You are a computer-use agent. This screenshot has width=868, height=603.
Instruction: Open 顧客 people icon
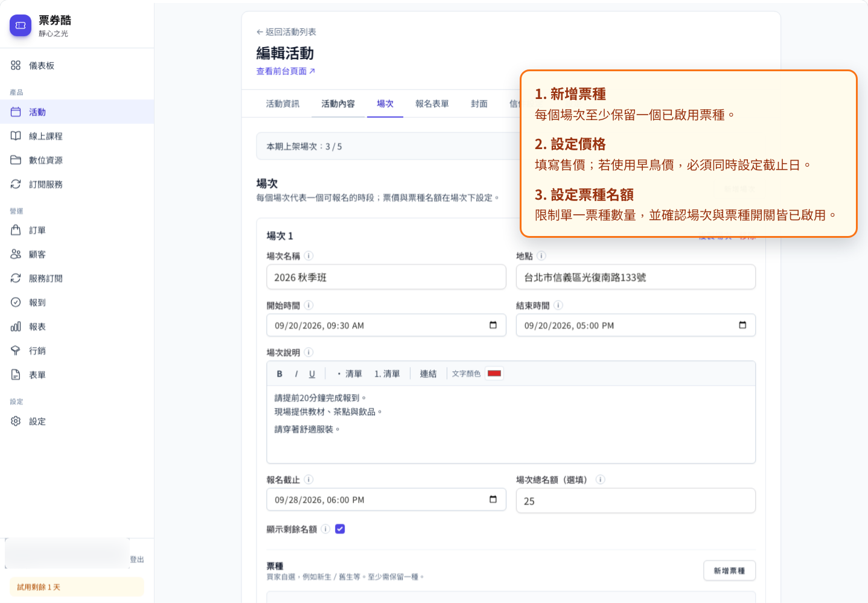coord(16,254)
